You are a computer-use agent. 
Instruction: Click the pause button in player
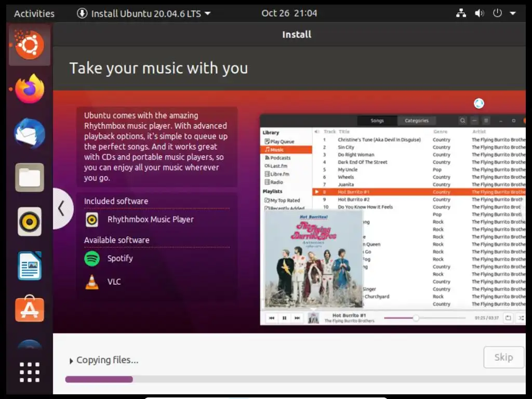(x=284, y=318)
